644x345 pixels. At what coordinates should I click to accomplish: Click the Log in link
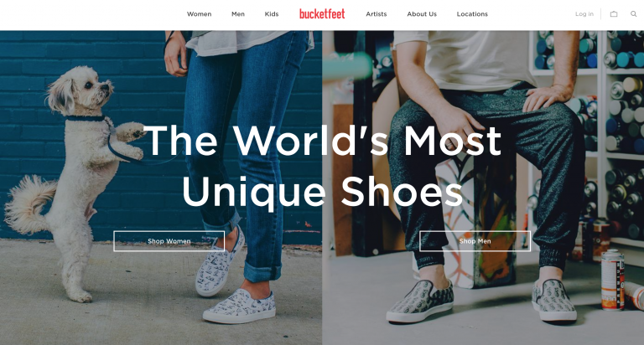(584, 14)
